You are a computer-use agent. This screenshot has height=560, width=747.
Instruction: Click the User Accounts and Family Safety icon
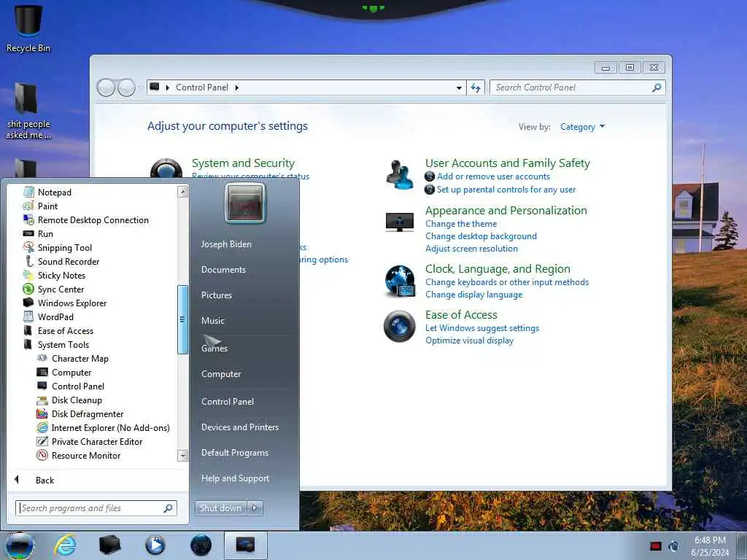[400, 174]
